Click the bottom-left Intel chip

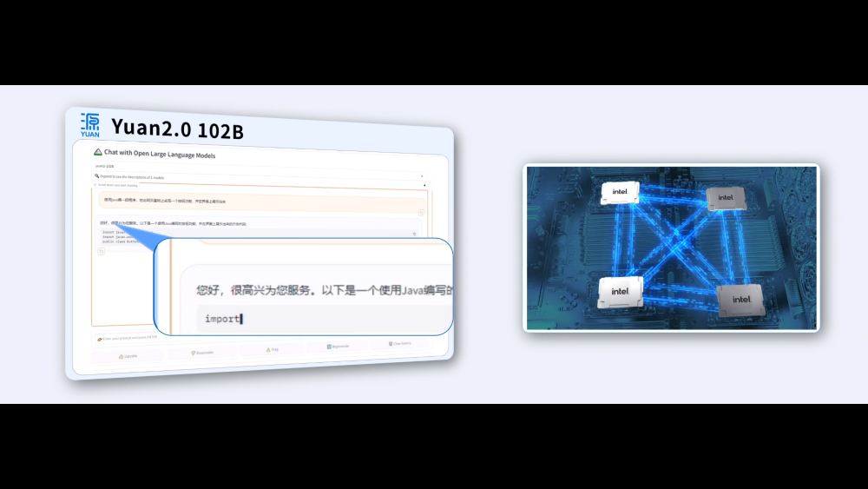[x=620, y=292]
